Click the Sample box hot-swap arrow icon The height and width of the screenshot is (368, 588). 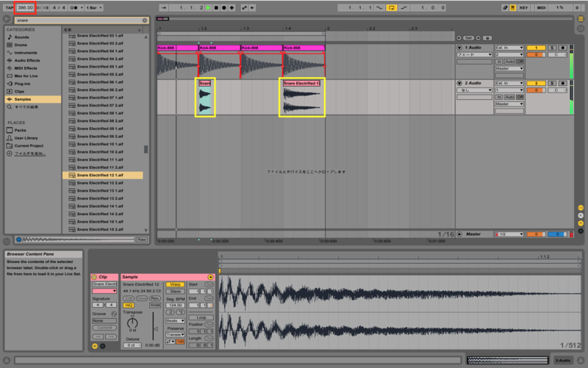click(x=210, y=277)
